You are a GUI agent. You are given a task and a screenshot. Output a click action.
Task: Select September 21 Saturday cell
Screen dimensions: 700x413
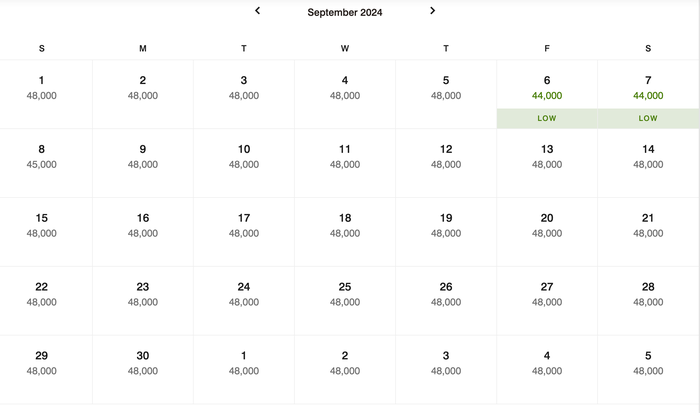(x=648, y=232)
